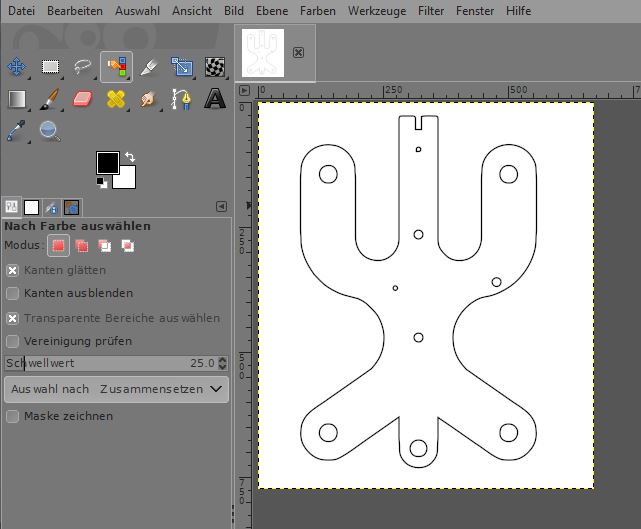641x529 pixels.
Task: Set Modus to add to selection
Action: click(x=82, y=246)
